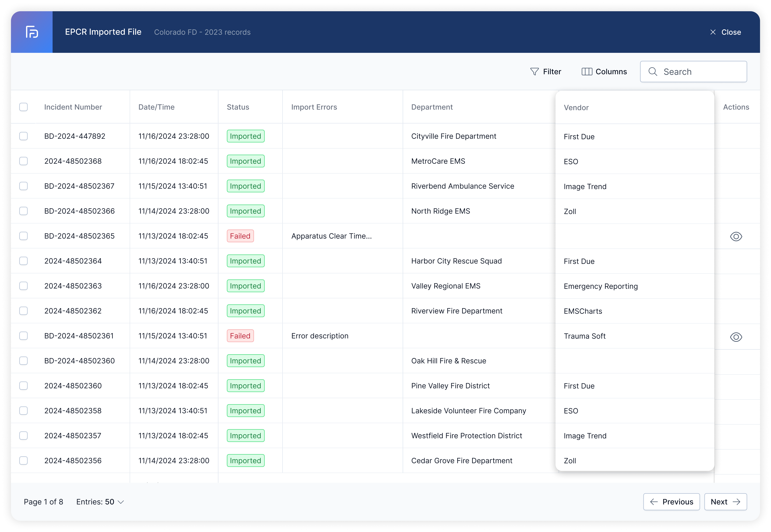Open the Filter funnel icon
The image size is (771, 532).
point(535,71)
